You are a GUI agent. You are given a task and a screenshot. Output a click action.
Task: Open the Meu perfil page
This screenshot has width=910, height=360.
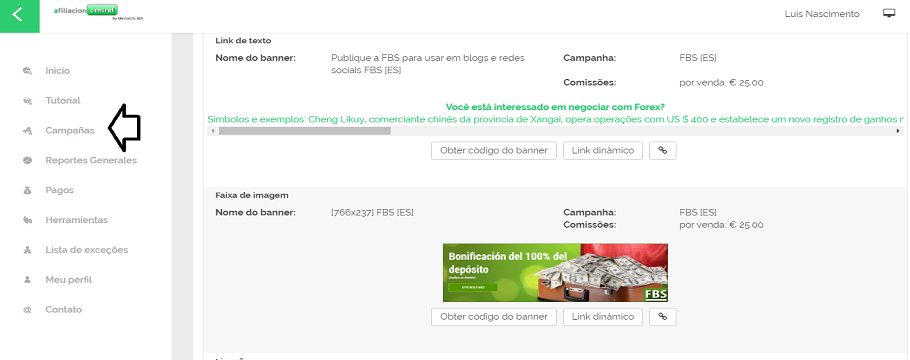[x=68, y=280]
